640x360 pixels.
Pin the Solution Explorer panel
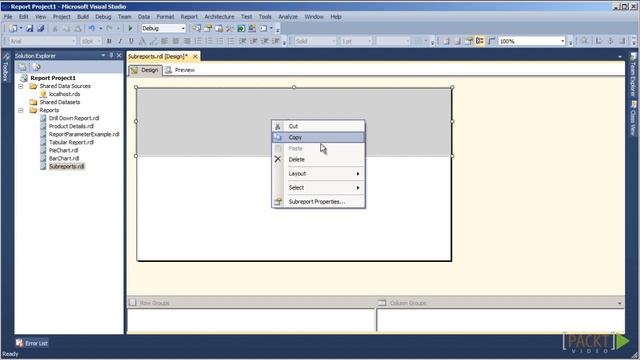tap(111, 56)
